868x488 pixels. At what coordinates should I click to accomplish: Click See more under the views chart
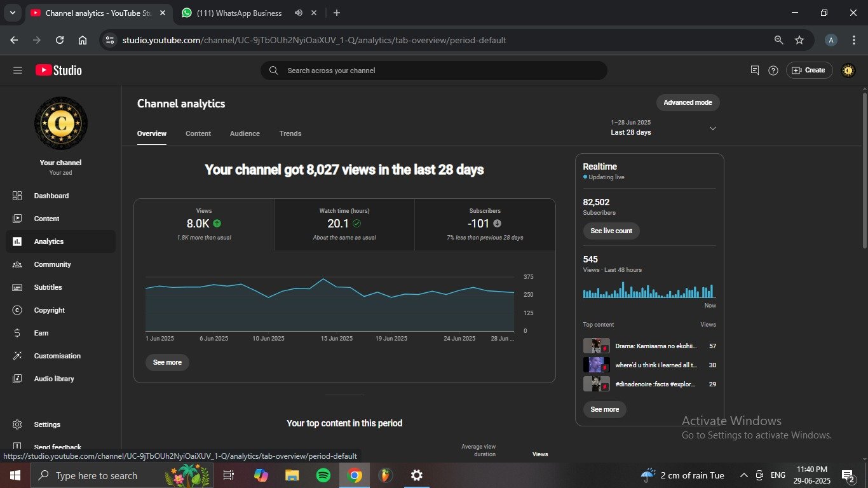pyautogui.click(x=167, y=362)
